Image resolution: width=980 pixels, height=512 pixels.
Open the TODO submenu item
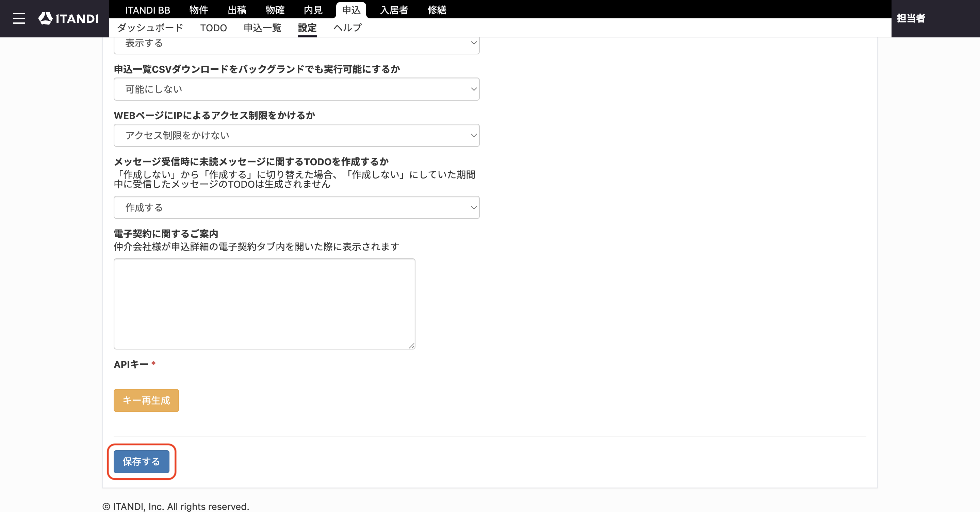(x=213, y=28)
